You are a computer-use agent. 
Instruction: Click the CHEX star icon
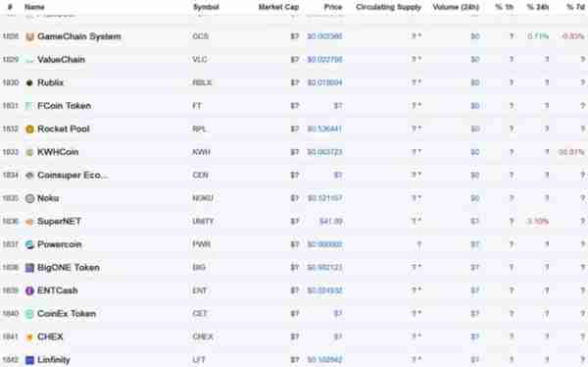[29, 337]
